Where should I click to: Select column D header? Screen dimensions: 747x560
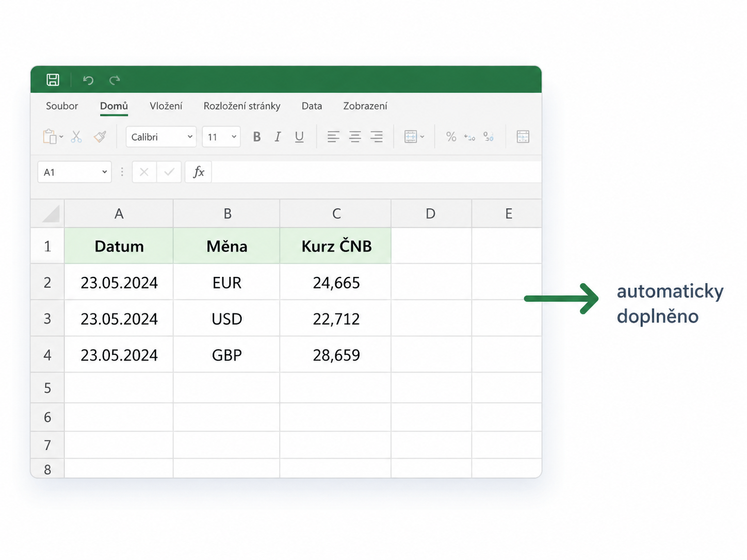(431, 213)
